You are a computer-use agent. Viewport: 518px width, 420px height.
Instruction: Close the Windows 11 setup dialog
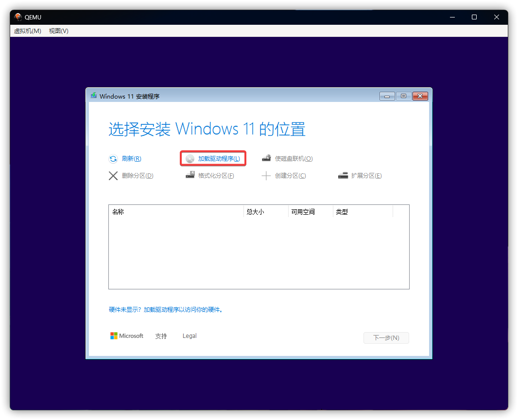pos(420,96)
